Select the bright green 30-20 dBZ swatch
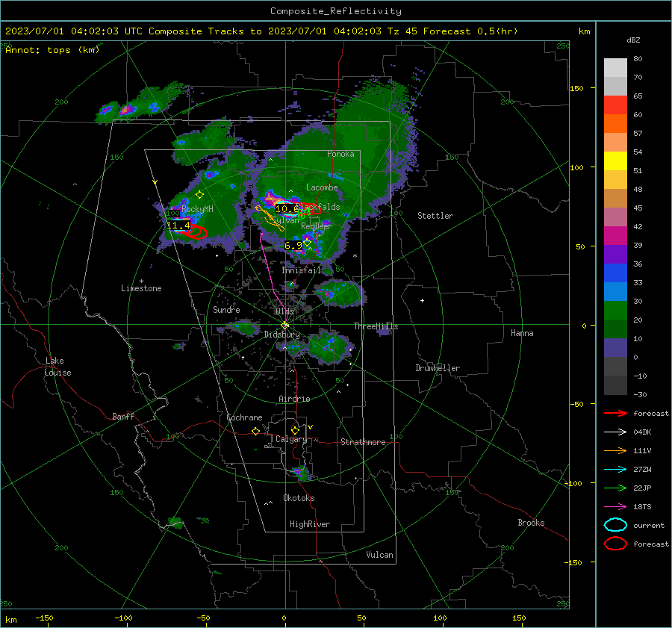Screen dimensions: 672x628 pyautogui.click(x=615, y=311)
